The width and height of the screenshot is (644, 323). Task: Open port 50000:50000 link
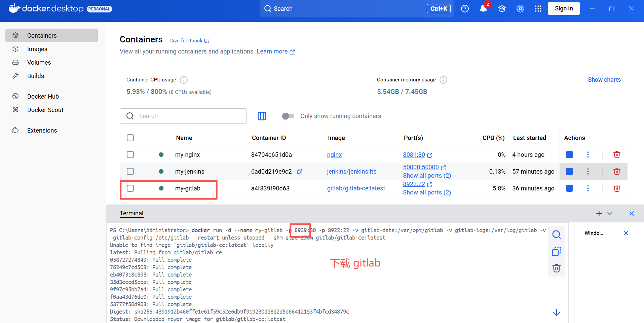click(x=424, y=167)
